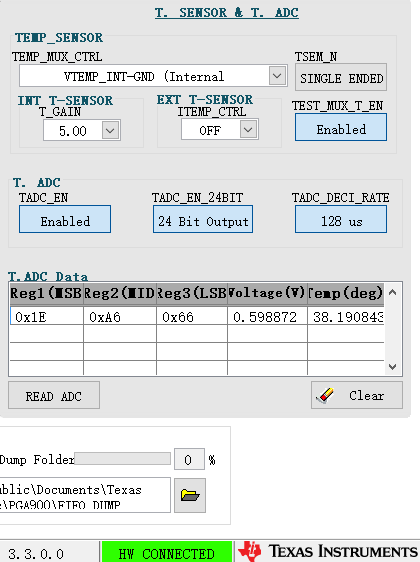Toggle TADC_EN Enabled button
The image size is (420, 562).
point(65,219)
